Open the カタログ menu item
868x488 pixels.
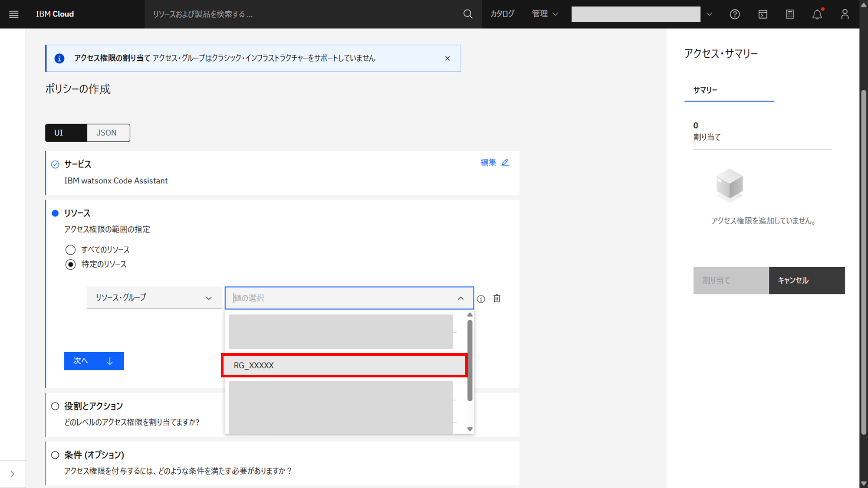[502, 14]
